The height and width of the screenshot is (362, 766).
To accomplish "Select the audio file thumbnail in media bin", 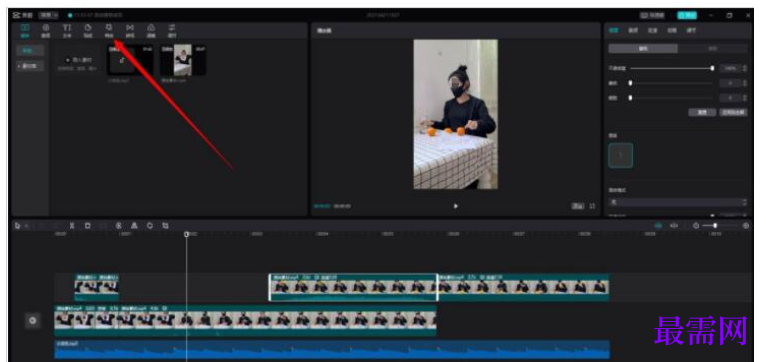I will tap(130, 60).
